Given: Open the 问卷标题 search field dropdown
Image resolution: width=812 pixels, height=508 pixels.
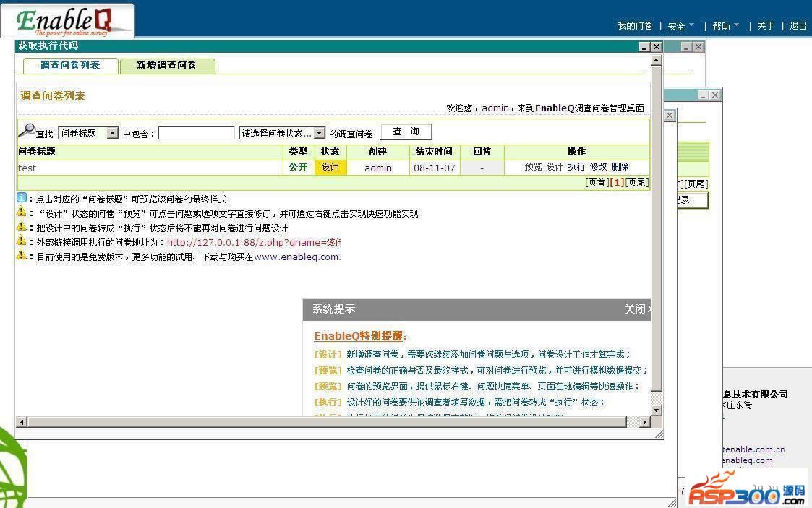Looking at the screenshot, I should click(112, 134).
